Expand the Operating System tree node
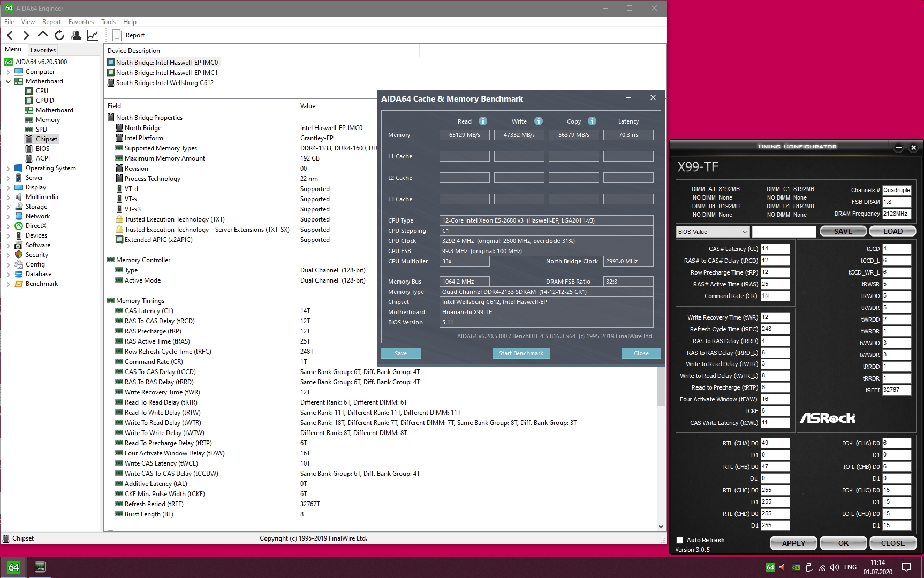Image resolution: width=924 pixels, height=578 pixels. pyautogui.click(x=9, y=168)
